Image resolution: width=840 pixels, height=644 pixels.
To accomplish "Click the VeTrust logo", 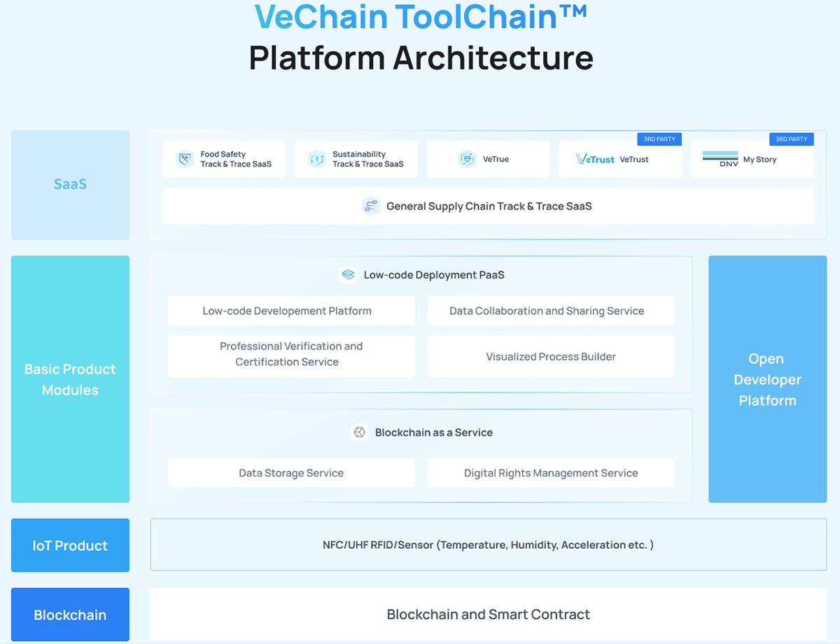I will (595, 159).
